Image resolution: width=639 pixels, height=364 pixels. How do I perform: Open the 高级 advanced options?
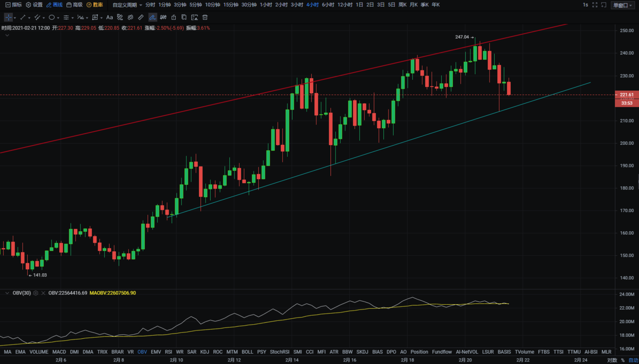pos(75,5)
